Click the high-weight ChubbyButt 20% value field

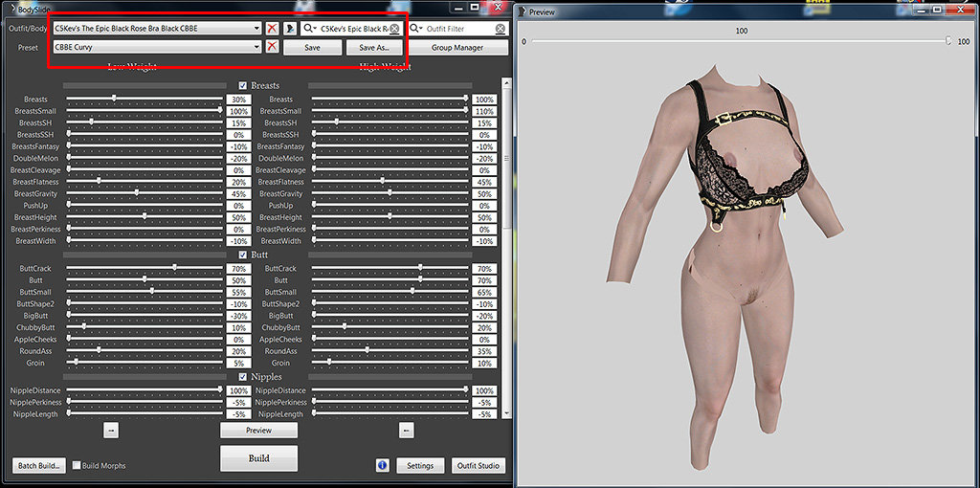(484, 328)
